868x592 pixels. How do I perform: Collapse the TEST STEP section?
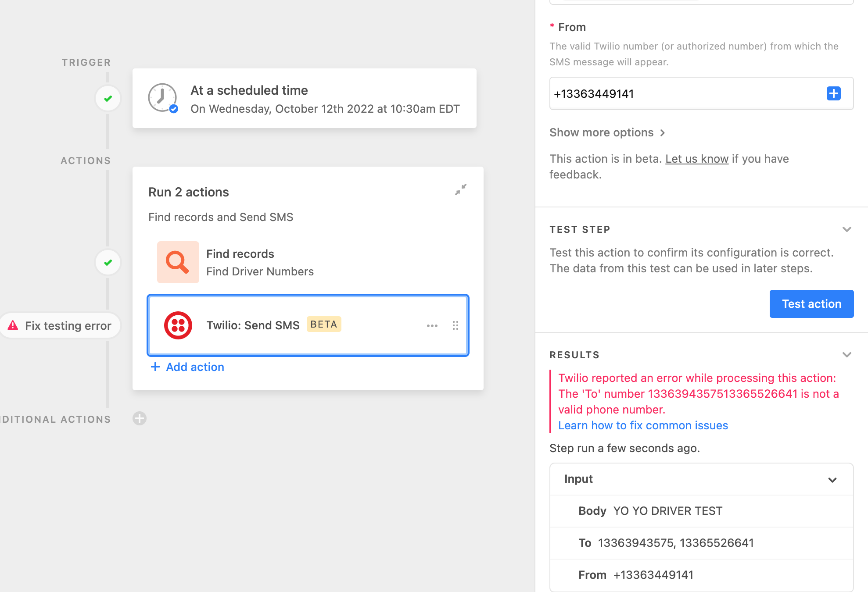pos(847,229)
